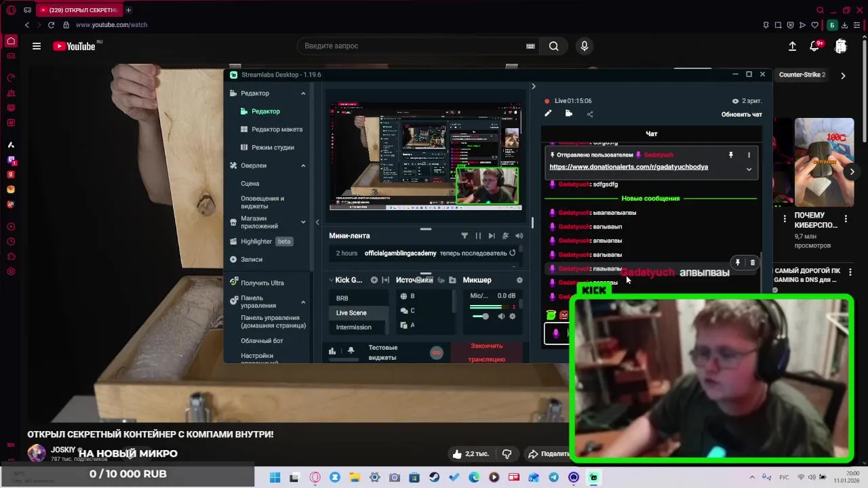The width and height of the screenshot is (868, 488).
Task: Open YouTube notifications bell
Action: 815,46
